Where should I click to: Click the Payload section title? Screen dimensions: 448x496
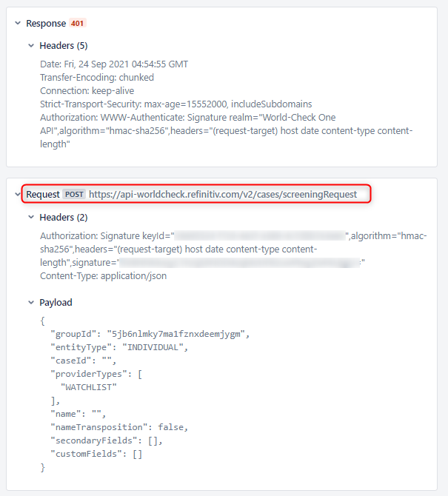pyautogui.click(x=56, y=302)
